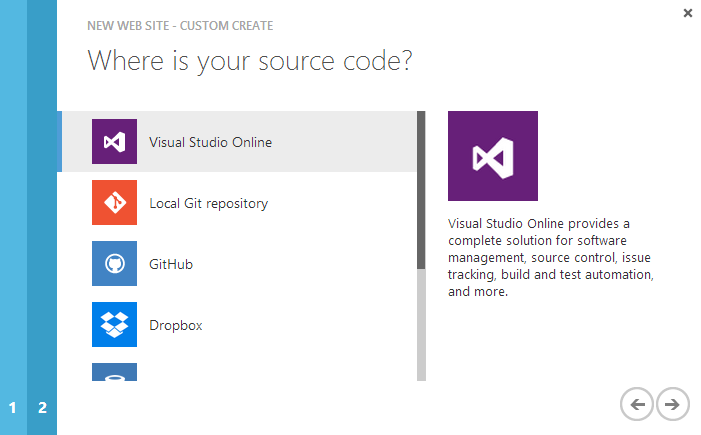Screen dimensions: 701x435
Task: Select the "Dropbox" label text
Action: [x=176, y=325]
